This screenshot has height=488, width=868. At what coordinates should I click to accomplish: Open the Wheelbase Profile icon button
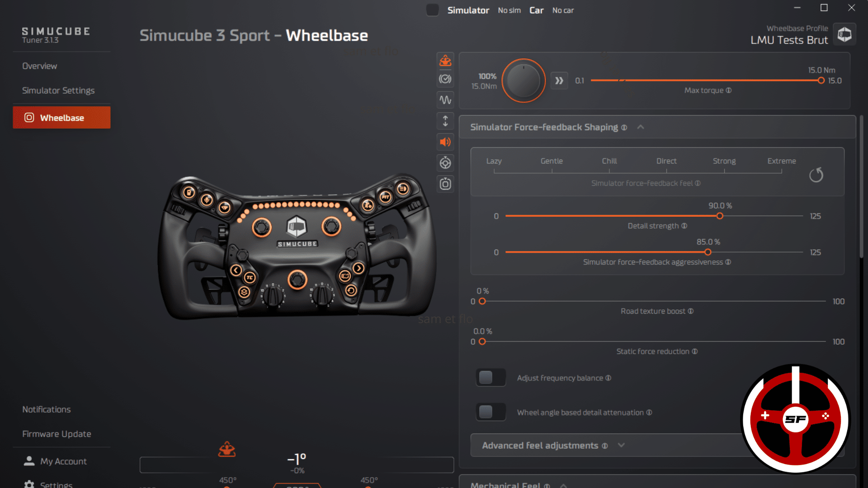[x=844, y=34]
